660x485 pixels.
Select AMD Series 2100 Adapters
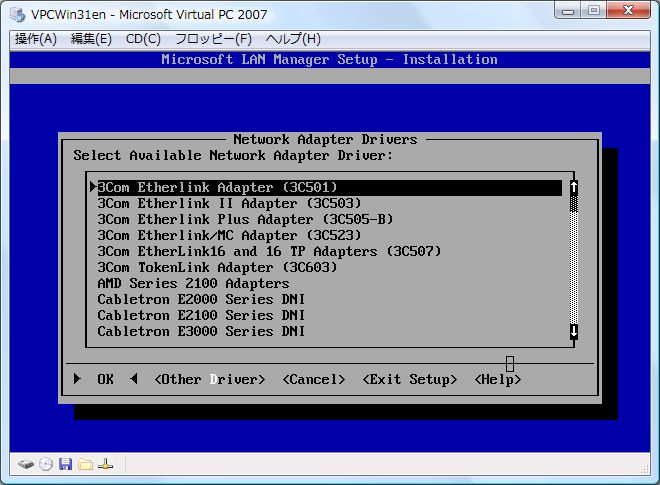point(330,283)
